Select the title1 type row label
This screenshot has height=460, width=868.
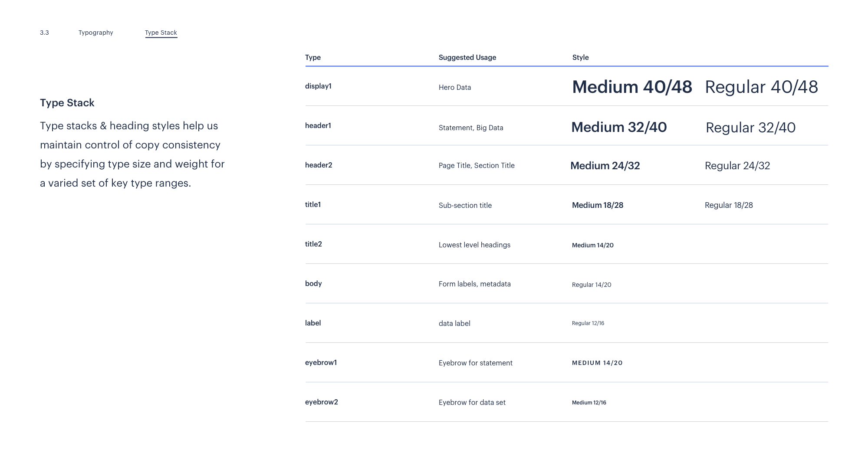pos(313,204)
